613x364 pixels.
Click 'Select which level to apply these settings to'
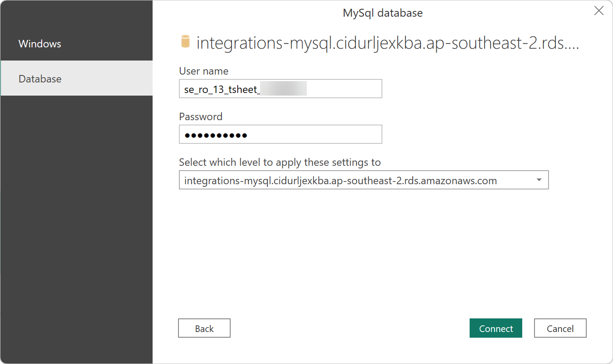click(280, 162)
